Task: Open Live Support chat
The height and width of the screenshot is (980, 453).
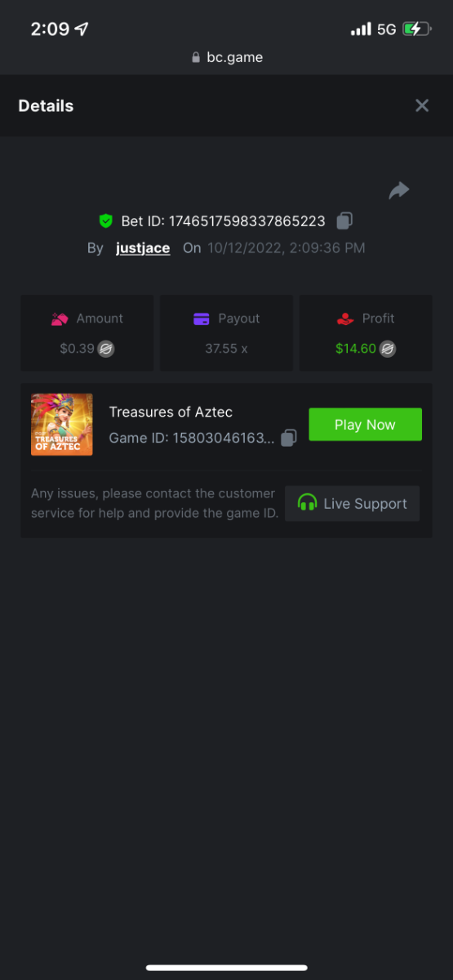Action: (352, 504)
